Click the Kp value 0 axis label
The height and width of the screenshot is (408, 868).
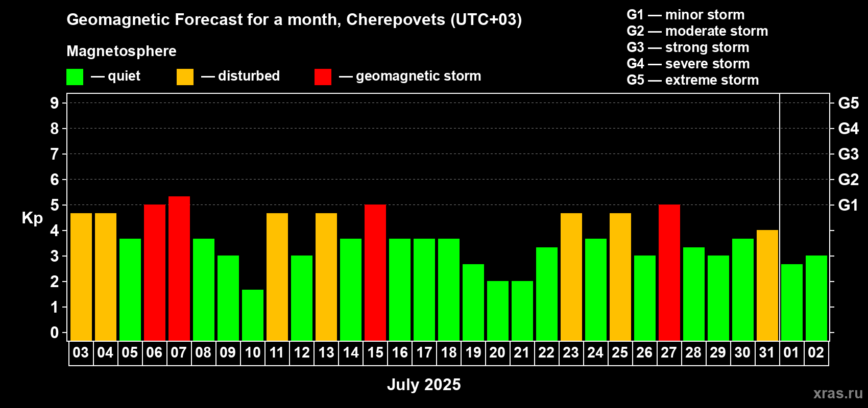(x=55, y=333)
